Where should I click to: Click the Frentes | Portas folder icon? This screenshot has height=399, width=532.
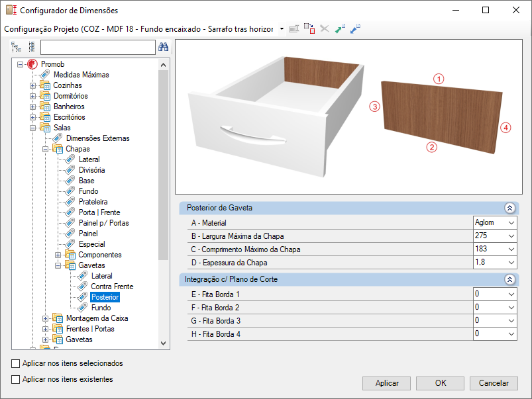pyautogui.click(x=58, y=329)
